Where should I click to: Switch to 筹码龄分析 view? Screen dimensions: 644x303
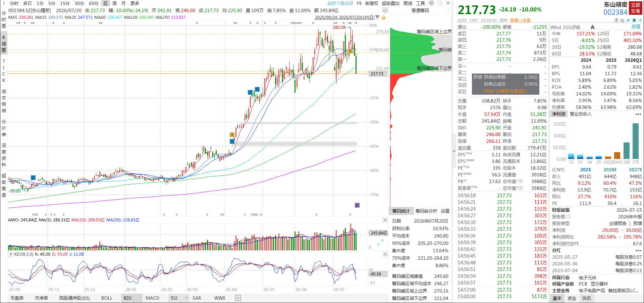pyautogui.click(x=426, y=211)
